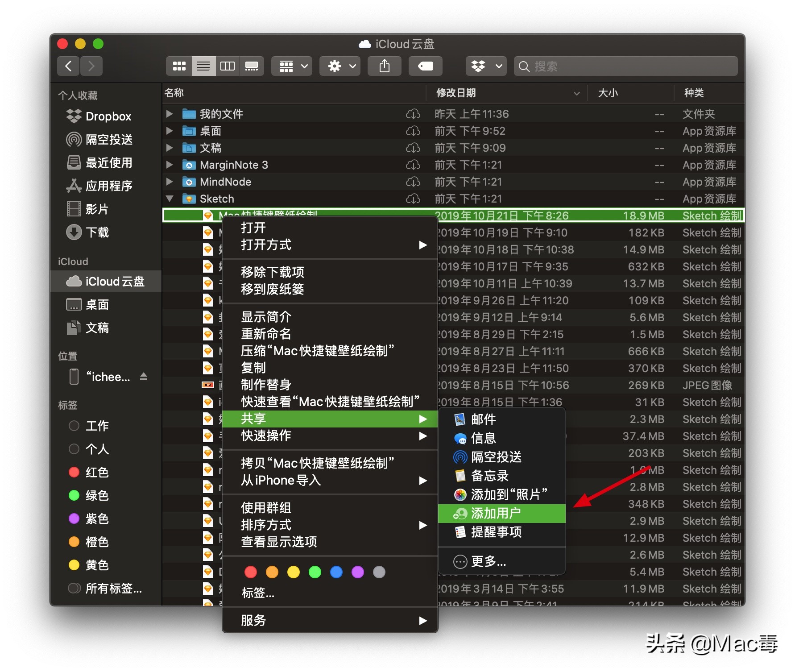This screenshot has height=672, width=795.
Task: Open 隔空投送 from the sidebar
Action: (x=109, y=140)
